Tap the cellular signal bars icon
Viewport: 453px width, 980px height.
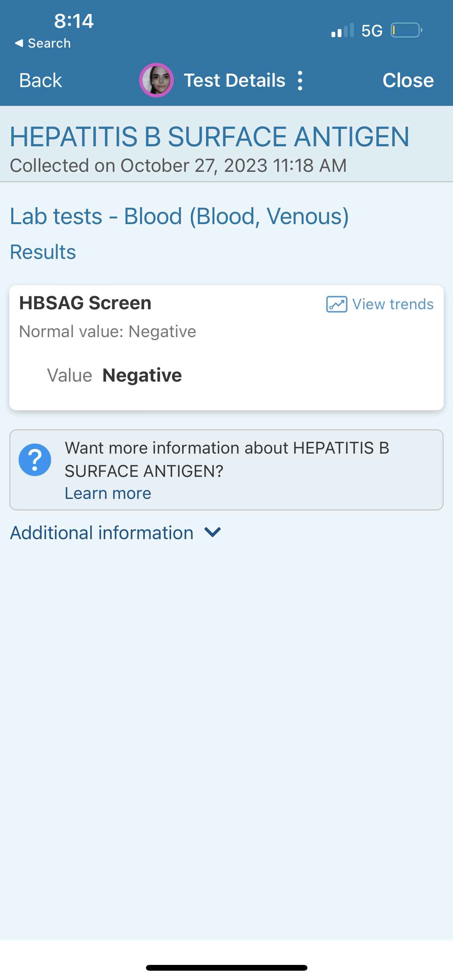click(x=343, y=30)
